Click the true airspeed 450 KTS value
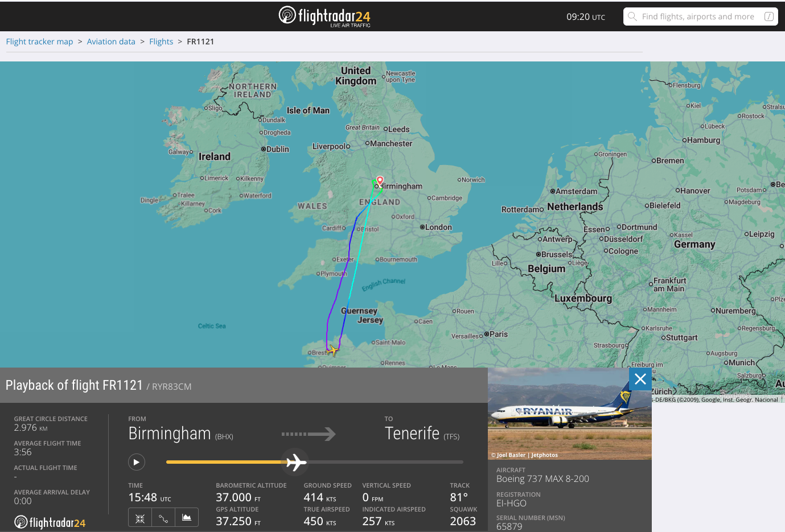This screenshot has width=785, height=532. pyautogui.click(x=320, y=521)
